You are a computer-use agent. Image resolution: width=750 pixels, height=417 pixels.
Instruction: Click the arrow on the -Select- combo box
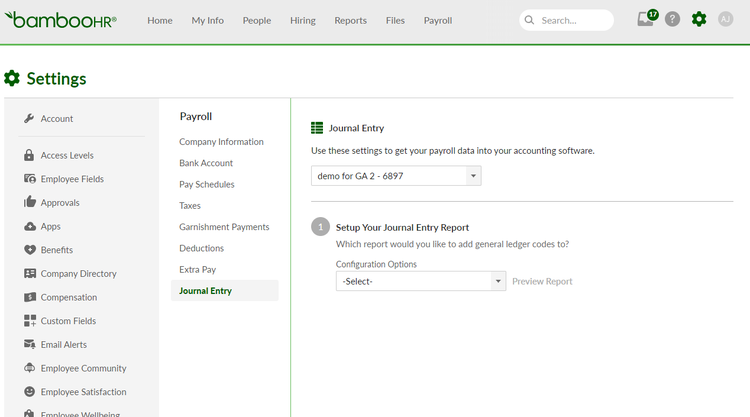tap(498, 281)
